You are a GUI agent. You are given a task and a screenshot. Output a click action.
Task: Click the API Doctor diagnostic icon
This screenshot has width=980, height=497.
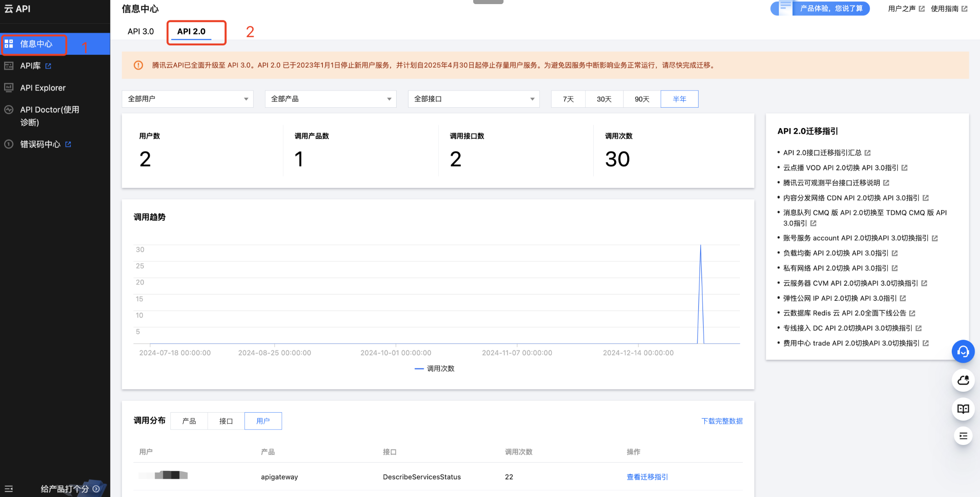tap(9, 110)
